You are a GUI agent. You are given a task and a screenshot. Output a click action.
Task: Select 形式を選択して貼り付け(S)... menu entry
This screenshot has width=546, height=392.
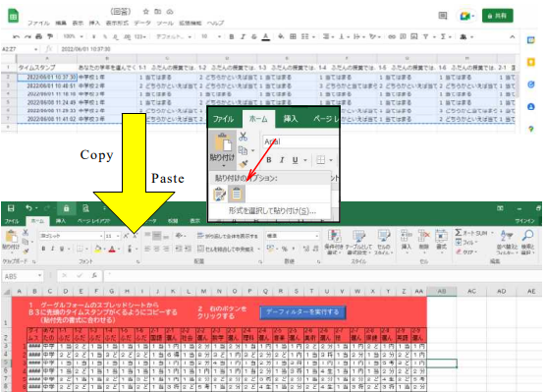pos(272,211)
